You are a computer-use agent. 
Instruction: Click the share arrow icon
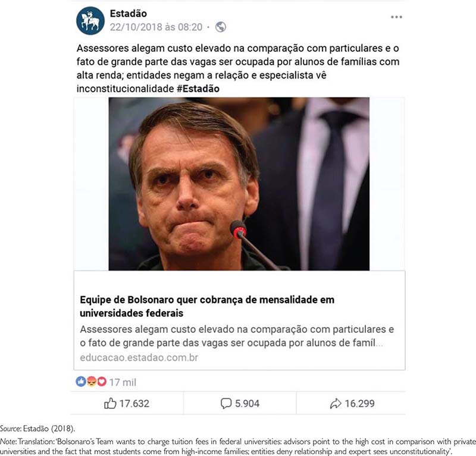tap(336, 404)
